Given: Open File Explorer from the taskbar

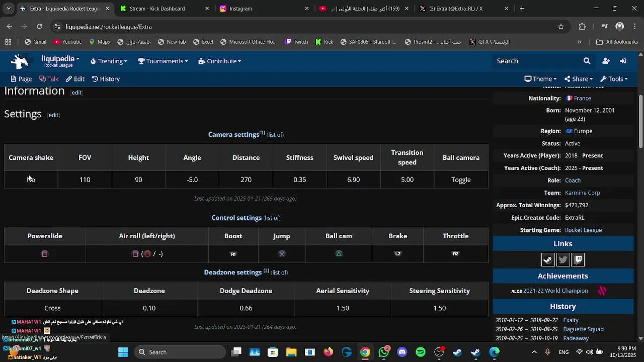Looking at the screenshot, I should click(x=291, y=352).
